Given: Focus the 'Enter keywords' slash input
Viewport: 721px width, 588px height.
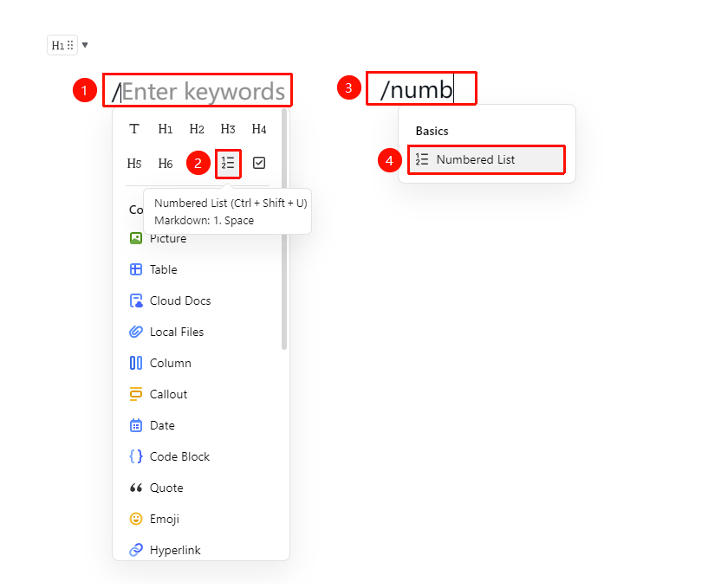Looking at the screenshot, I should pyautogui.click(x=198, y=91).
